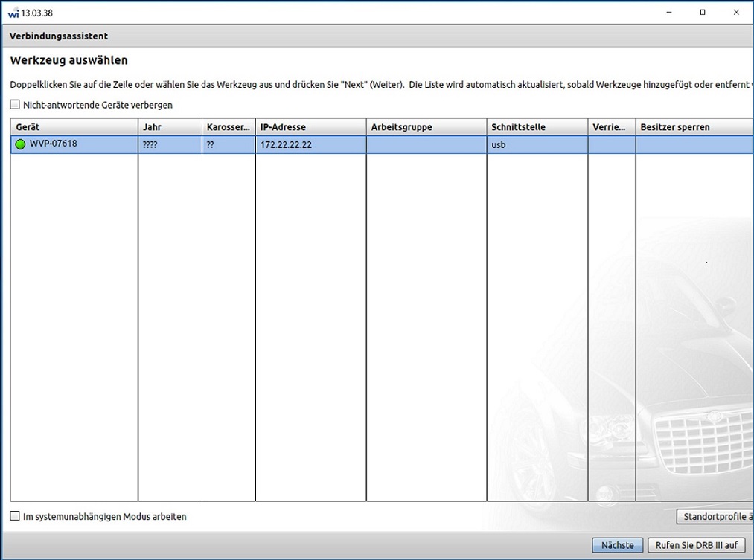Open the 'Standortprofile' button
Screen dimensions: 754x560
[x=715, y=516]
